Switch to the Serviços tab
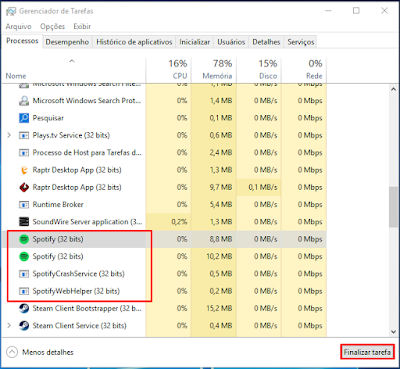Image resolution: width=400 pixels, height=369 pixels. [301, 42]
